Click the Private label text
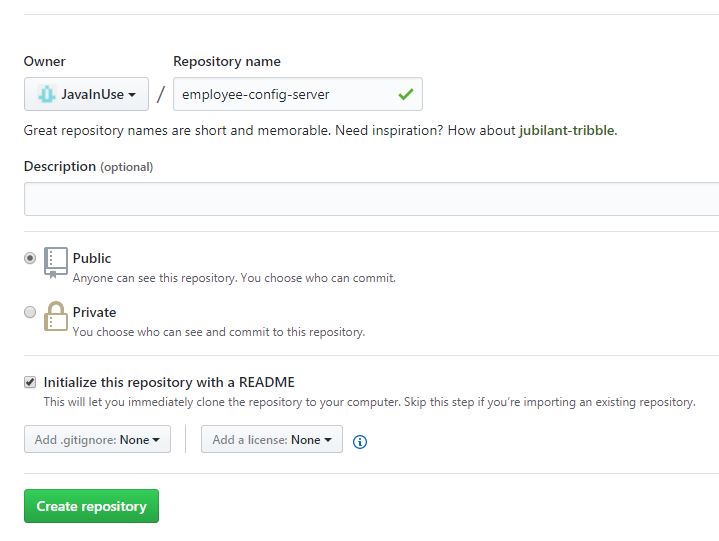 click(94, 312)
